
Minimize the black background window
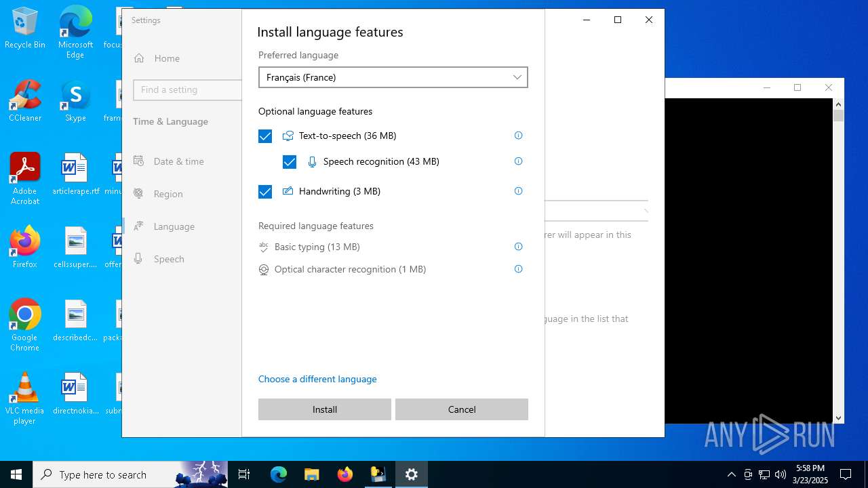pyautogui.click(x=767, y=87)
